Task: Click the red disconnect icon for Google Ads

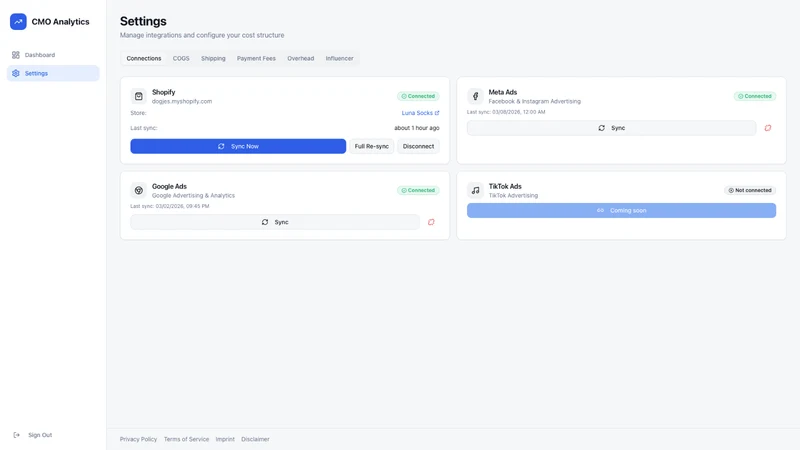Action: click(431, 222)
